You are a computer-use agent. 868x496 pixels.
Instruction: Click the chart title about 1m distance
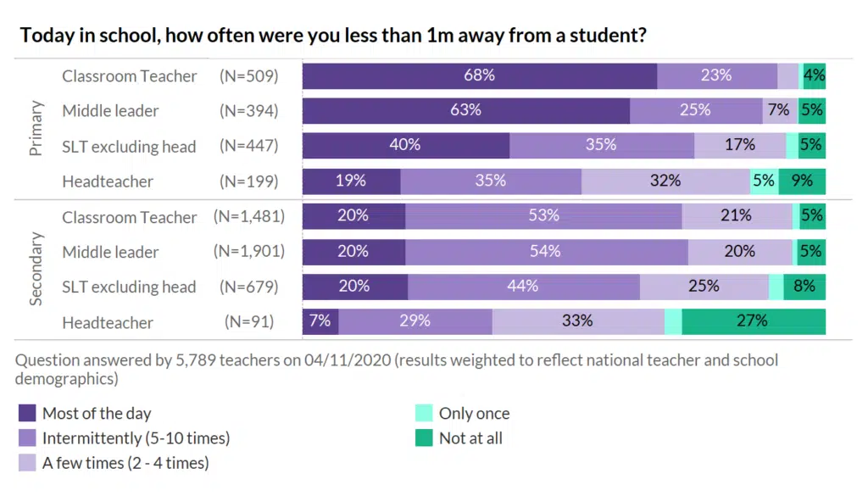334,36
